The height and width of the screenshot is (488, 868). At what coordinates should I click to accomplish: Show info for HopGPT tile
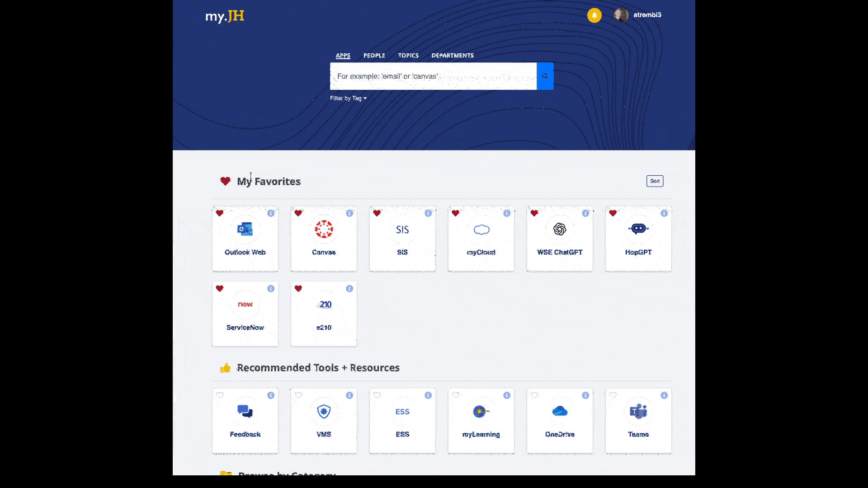pyautogui.click(x=664, y=213)
